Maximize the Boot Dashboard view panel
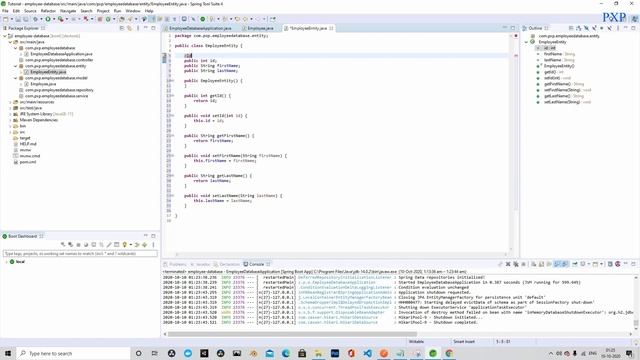This screenshot has width=640, height=360. 153,236
